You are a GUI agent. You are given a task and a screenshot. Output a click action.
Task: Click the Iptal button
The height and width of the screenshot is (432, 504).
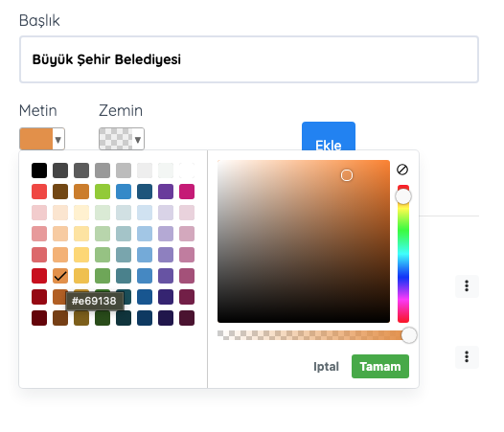click(326, 367)
